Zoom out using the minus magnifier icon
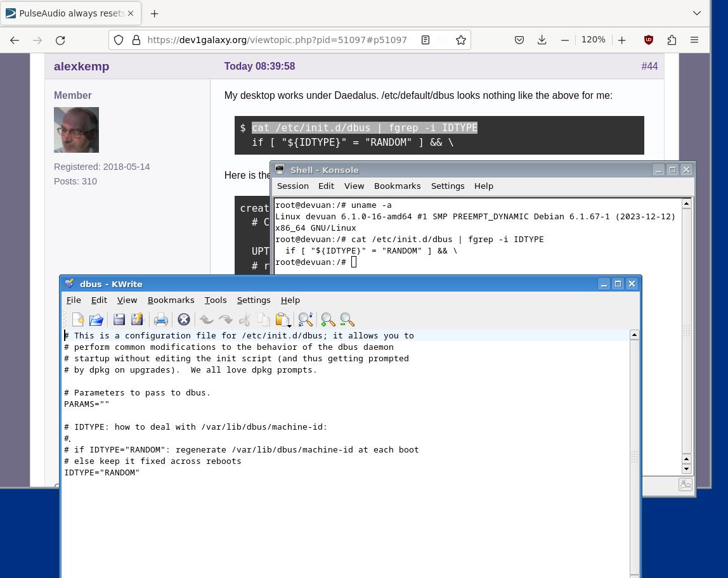The image size is (728, 578). [348, 319]
